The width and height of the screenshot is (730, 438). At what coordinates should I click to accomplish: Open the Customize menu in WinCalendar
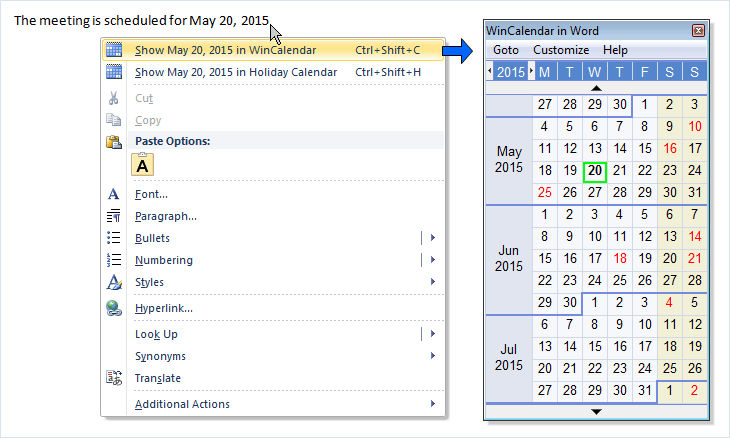[560, 50]
